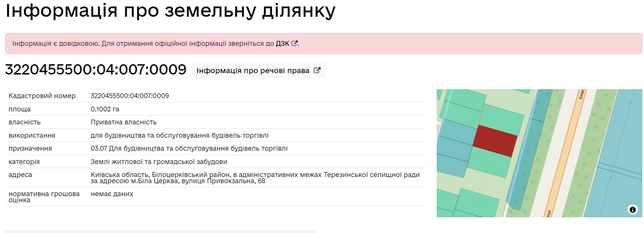
Task: Click cadastral number value in table
Action: pos(129,96)
